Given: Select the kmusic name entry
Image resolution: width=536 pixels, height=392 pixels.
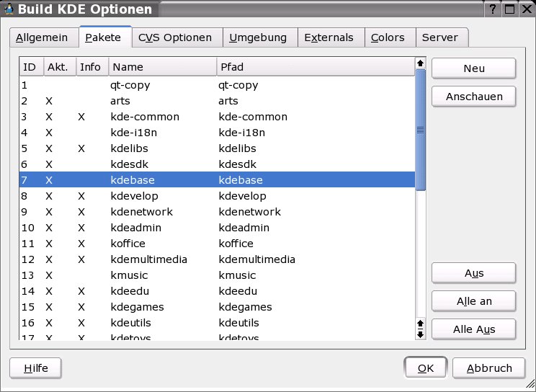Looking at the screenshot, I should pyautogui.click(x=129, y=275).
